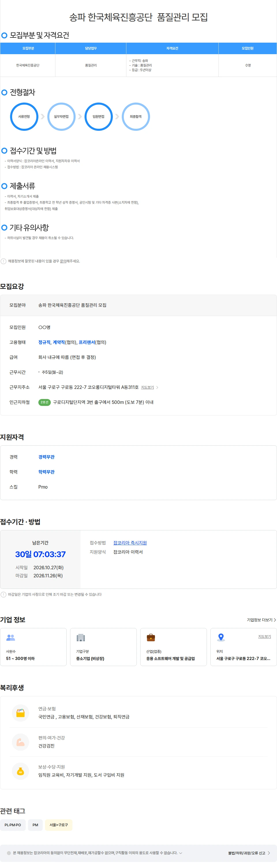Click the start date 2026.10.27(화)
277x868 pixels.
tap(48, 568)
